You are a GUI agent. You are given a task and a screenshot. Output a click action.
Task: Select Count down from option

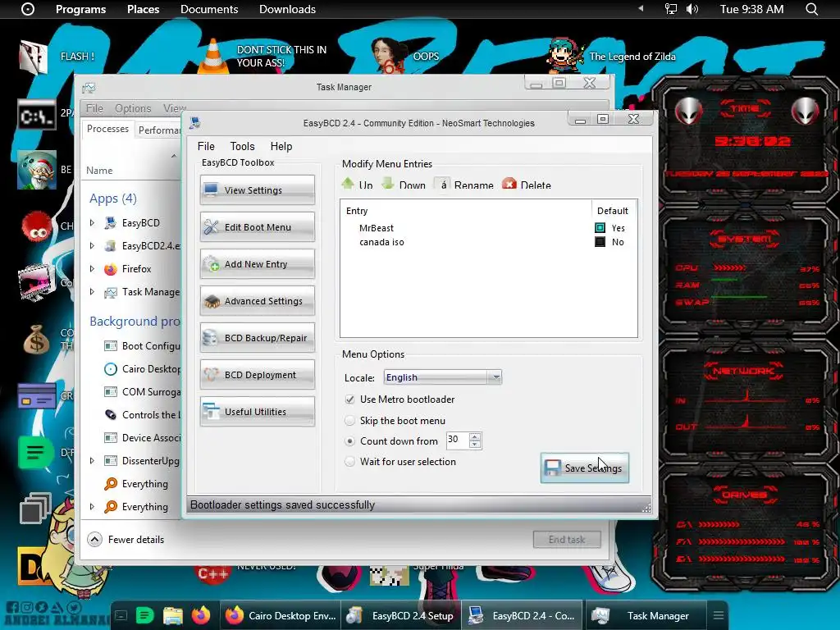[349, 441]
